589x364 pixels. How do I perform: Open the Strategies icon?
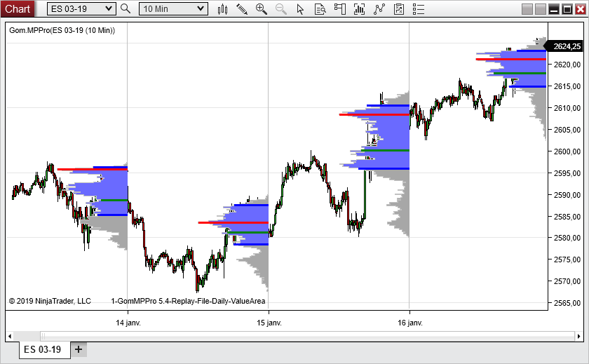click(379, 9)
